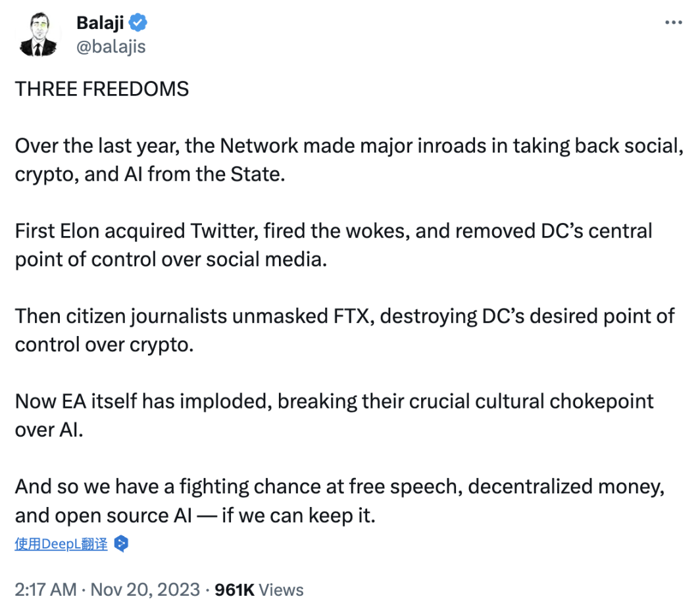
Task: Translate tweet via the 使用DeepL翻译 link
Action: 61,544
